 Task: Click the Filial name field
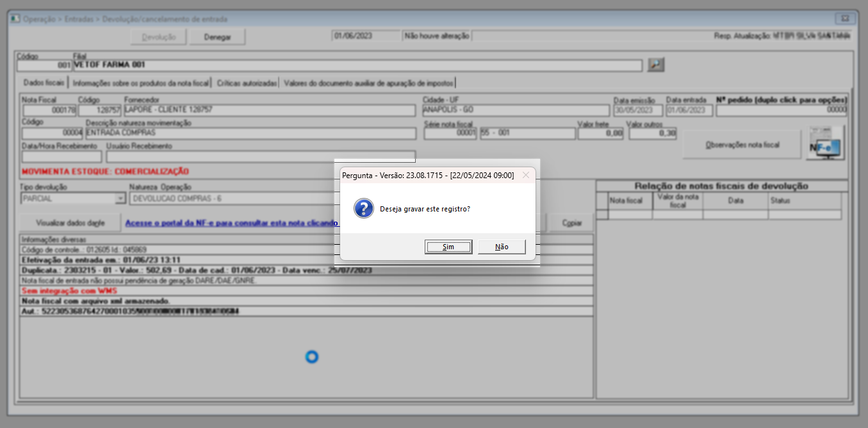click(357, 65)
